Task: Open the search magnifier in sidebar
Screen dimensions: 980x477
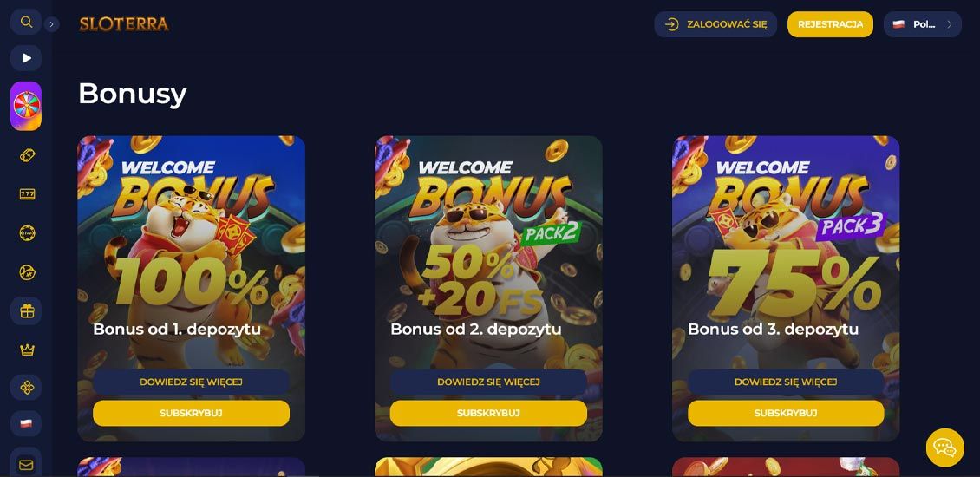Action: coord(26,22)
